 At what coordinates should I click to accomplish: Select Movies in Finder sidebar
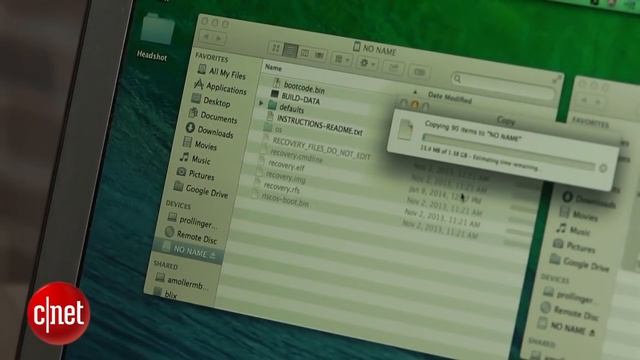[x=200, y=144]
